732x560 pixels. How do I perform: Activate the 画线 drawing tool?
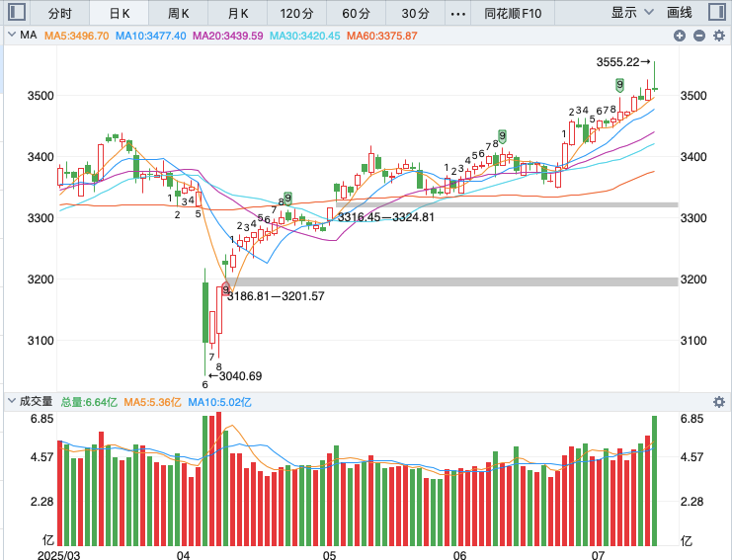point(680,13)
